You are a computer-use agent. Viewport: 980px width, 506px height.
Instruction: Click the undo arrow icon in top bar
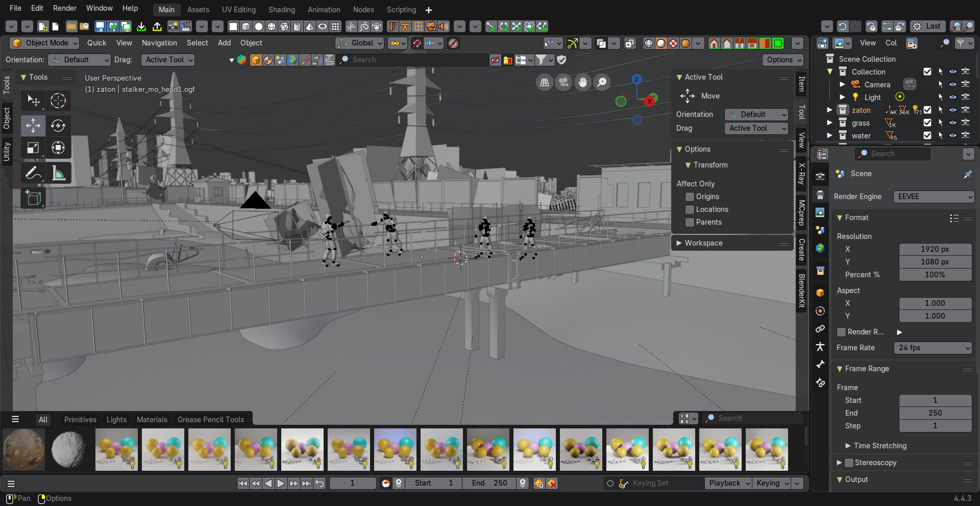point(843,27)
